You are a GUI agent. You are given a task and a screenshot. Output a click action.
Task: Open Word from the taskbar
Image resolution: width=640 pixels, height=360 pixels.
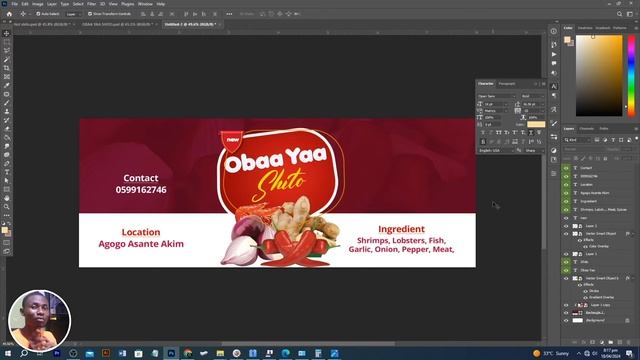(122, 353)
